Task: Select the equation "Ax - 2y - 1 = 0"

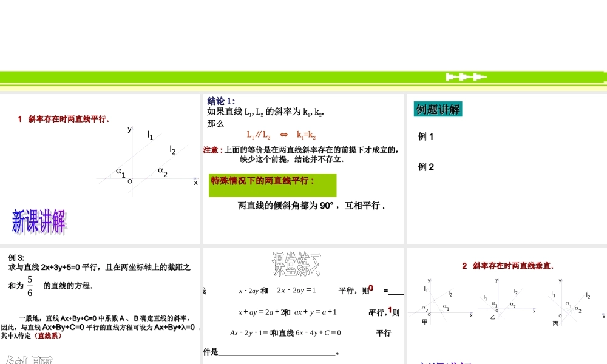Action: tap(251, 332)
